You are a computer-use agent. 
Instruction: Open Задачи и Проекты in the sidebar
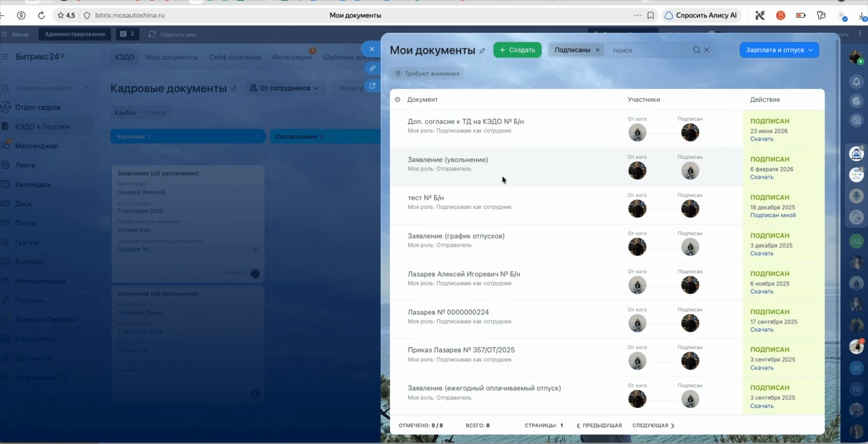point(45,319)
